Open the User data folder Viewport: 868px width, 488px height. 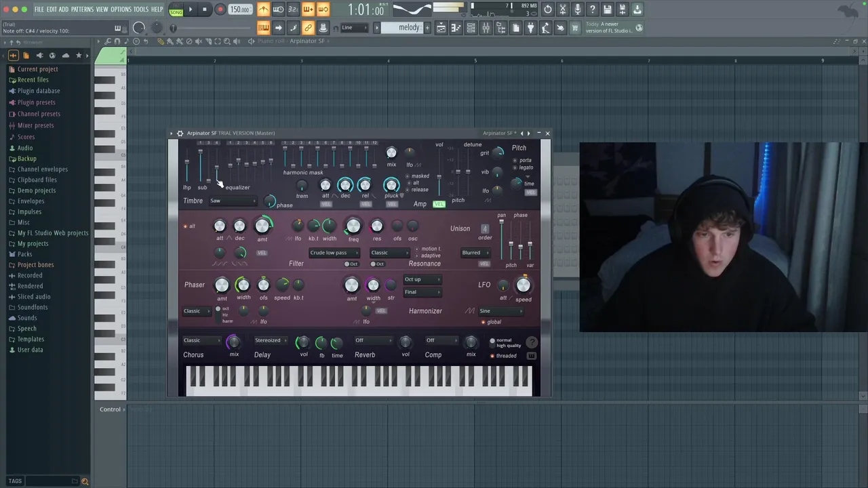click(30, 350)
